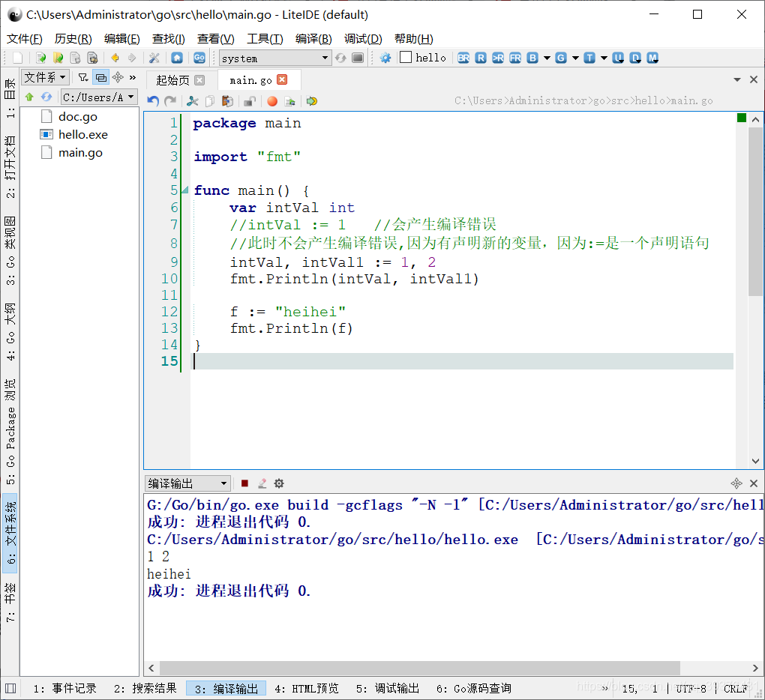
Task: Click the T Test icon
Action: 589,58
